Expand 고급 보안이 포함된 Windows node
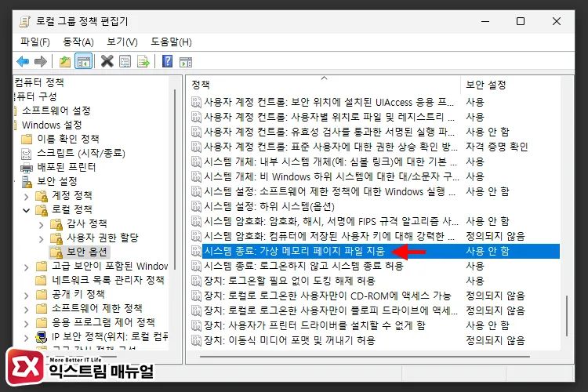 tap(26, 267)
